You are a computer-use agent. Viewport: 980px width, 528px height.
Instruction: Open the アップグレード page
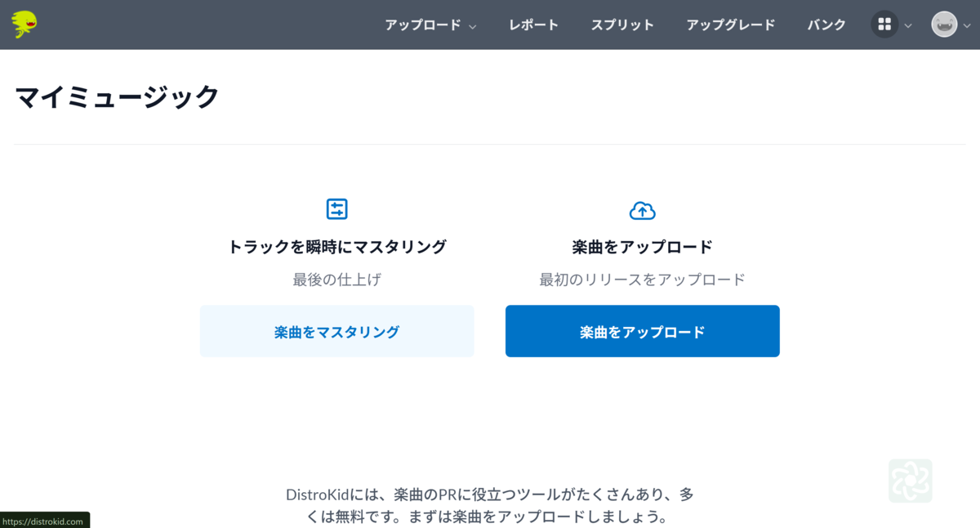pos(731,25)
